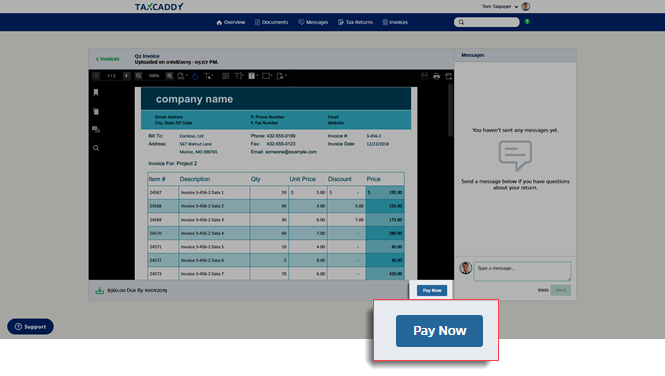Open the text selection tool dropdown
The image size is (665, 376).
[209, 76]
